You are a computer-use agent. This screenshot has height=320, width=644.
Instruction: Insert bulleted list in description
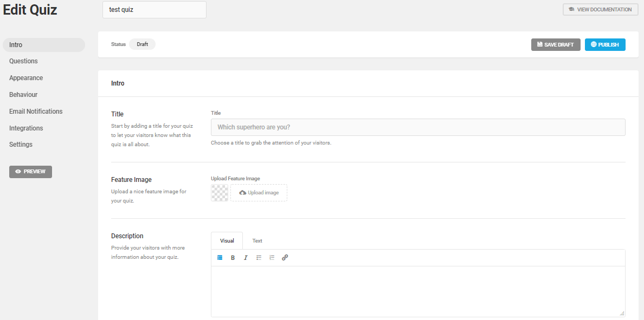[x=259, y=258]
